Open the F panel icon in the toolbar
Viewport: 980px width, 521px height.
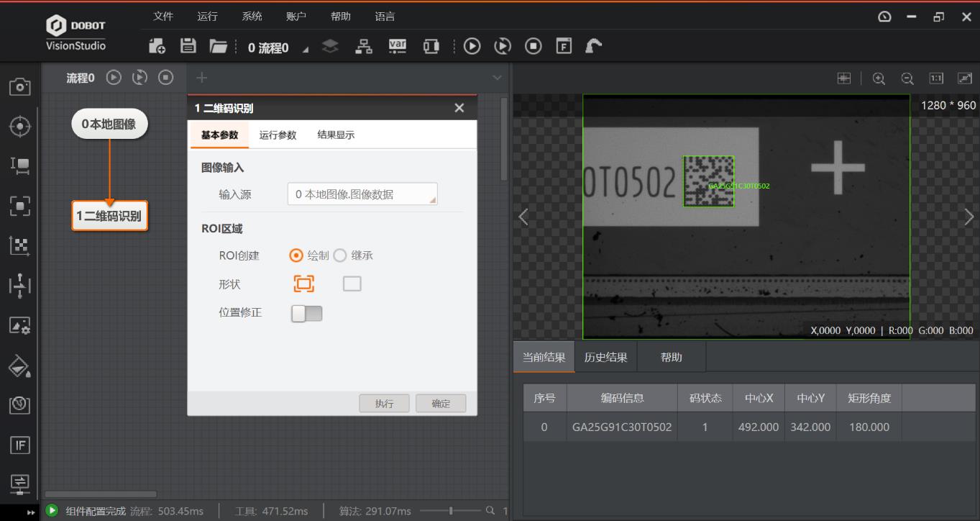pos(564,46)
